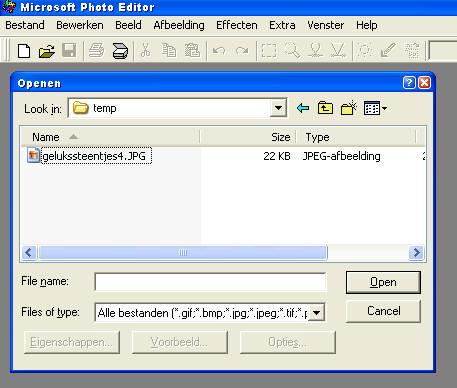Open the Extra menu
Image resolution: width=457 pixels, height=388 pixels.
click(282, 25)
